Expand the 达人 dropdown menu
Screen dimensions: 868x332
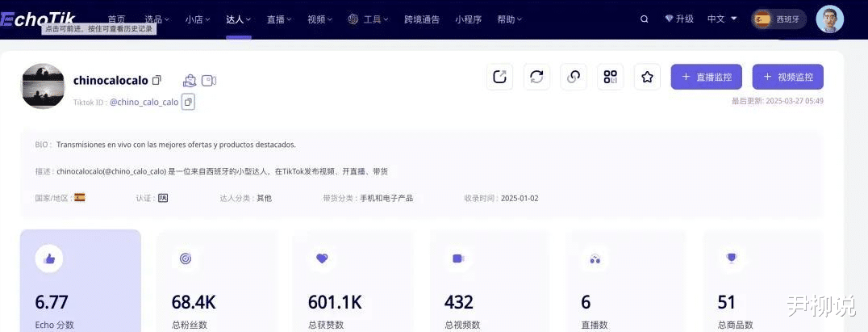click(239, 19)
